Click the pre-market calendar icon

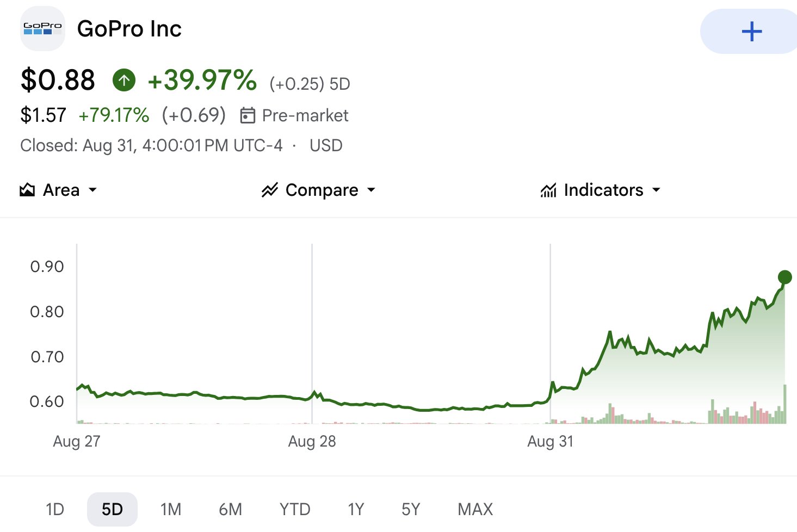tap(248, 115)
